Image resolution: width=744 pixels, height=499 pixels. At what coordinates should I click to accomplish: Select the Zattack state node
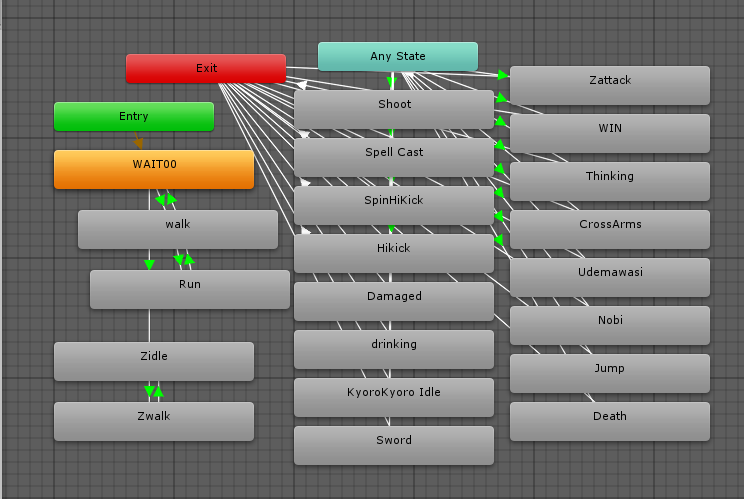(610, 85)
